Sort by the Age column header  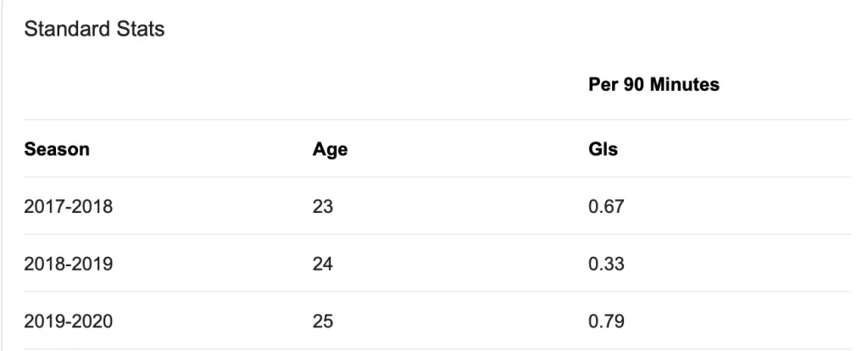330,149
